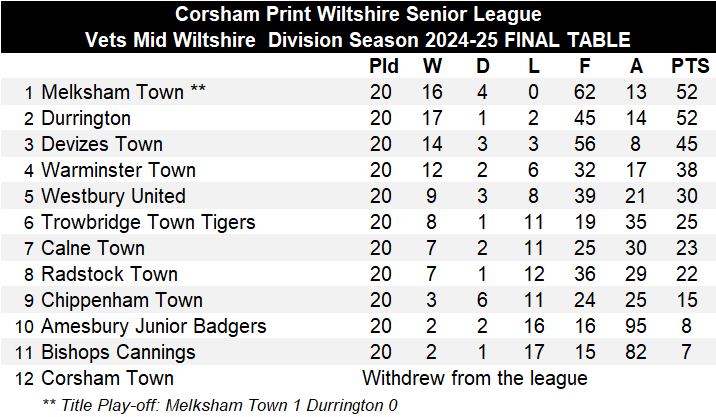This screenshot has height=417, width=716.
Task: Select the Corsham Town entry
Action: (107, 378)
